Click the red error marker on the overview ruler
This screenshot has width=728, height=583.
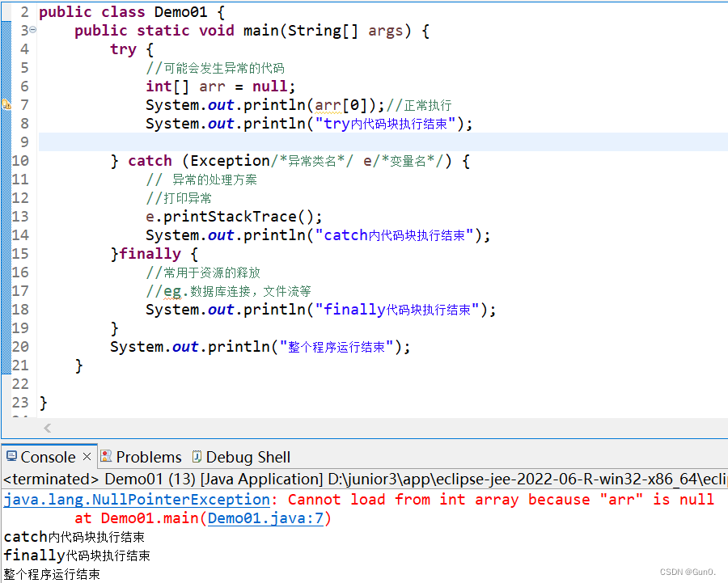click(x=722, y=105)
